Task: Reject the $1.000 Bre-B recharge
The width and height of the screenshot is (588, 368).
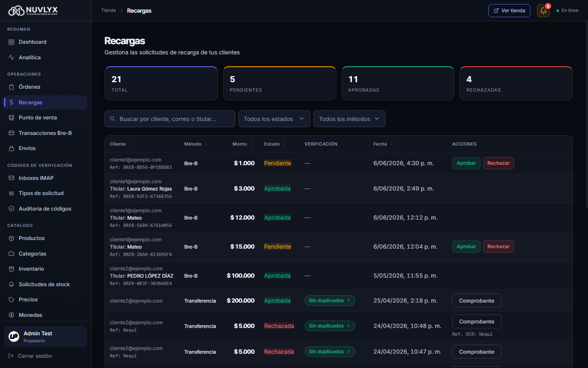Action: [x=499, y=163]
